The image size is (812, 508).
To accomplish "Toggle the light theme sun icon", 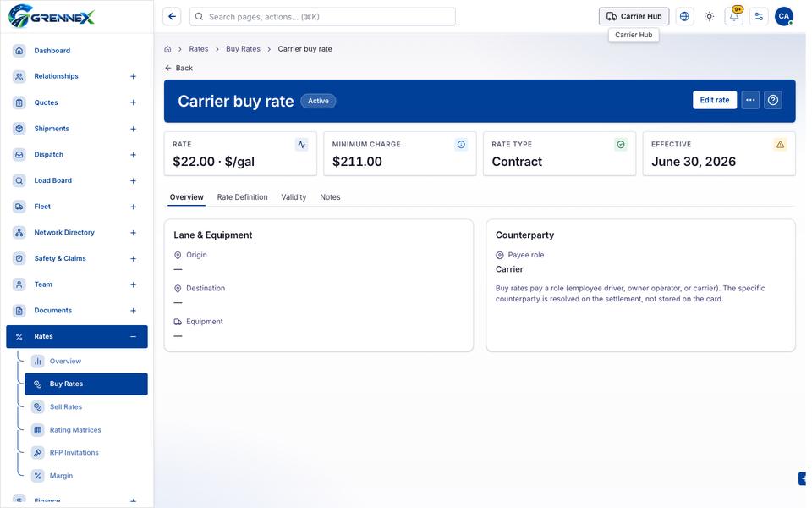I will pos(709,17).
